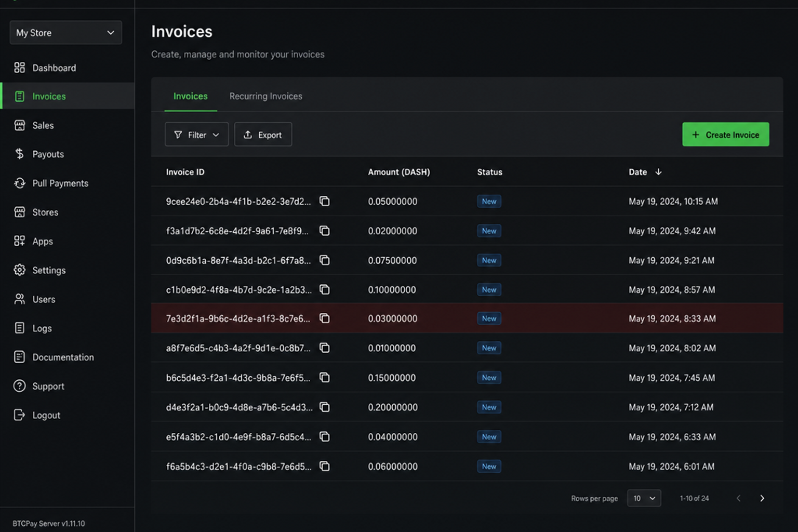
Task: Click the Payouts dollar icon
Action: [x=19, y=154]
